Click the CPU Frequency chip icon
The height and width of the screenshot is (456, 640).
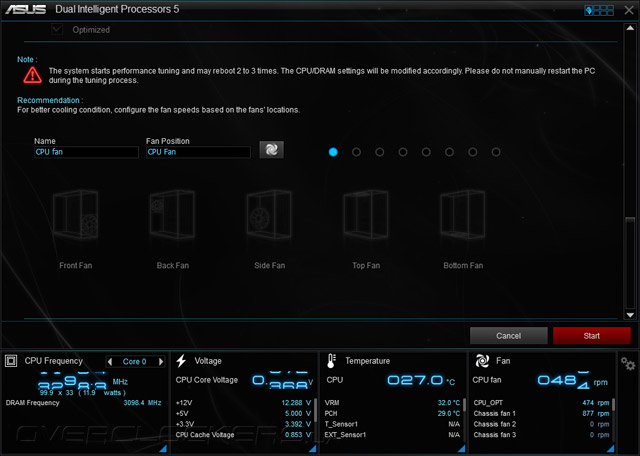[11, 361]
